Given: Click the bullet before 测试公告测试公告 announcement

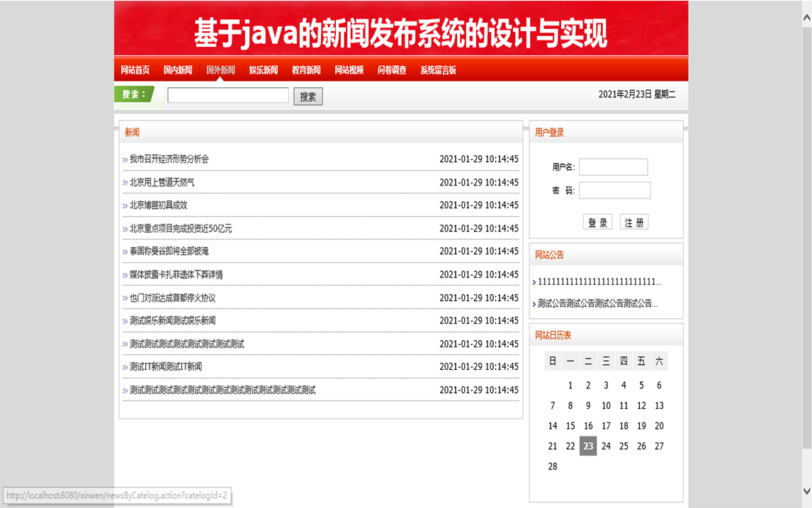Looking at the screenshot, I should 534,304.
